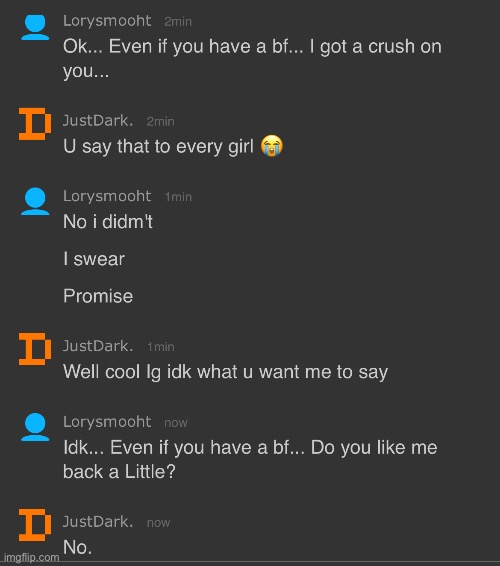Screen dimensions: 500x566
Task: Open JustDark's orange avatar beside 'every girl' message
Action: (x=35, y=124)
